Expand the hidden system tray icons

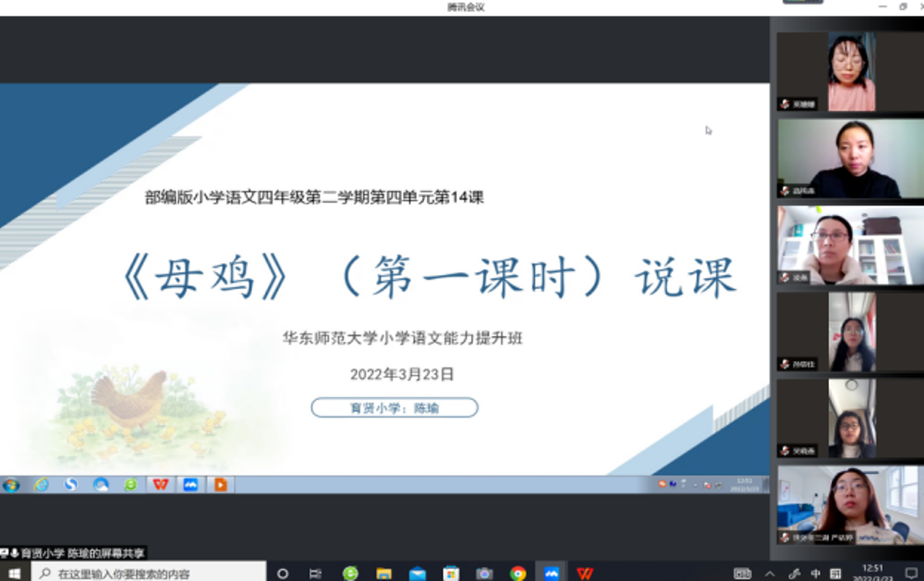pyautogui.click(x=770, y=573)
